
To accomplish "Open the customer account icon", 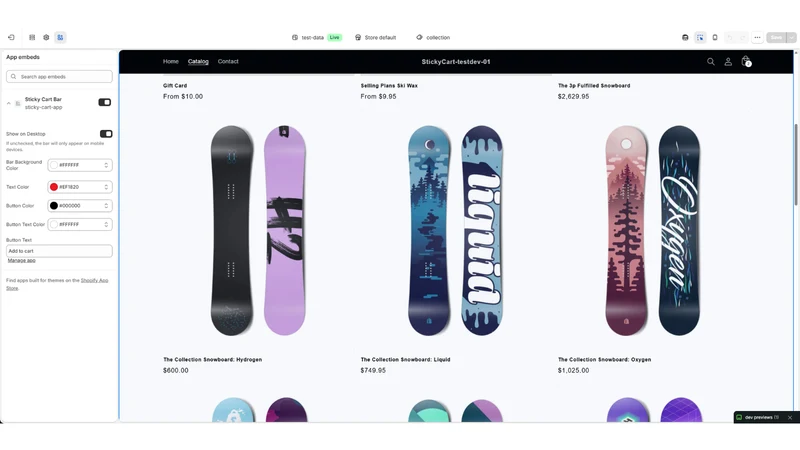I will click(x=728, y=62).
